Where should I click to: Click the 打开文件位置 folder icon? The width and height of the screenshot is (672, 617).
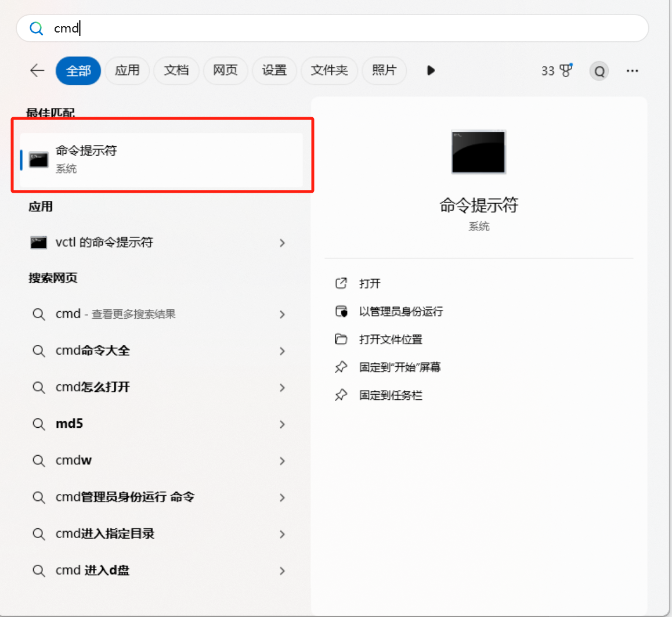click(x=341, y=340)
